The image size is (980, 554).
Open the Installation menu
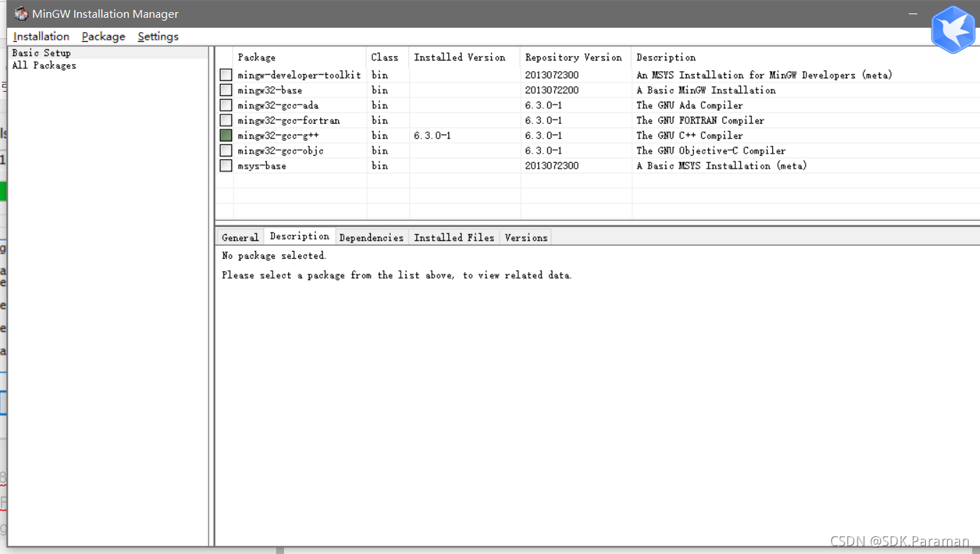[41, 36]
